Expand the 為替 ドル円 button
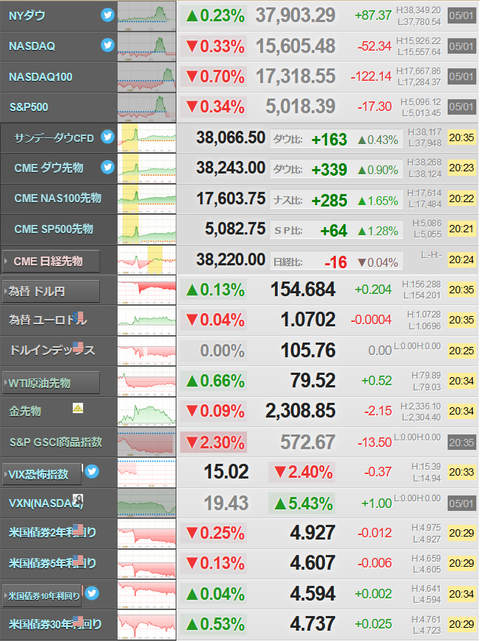The height and width of the screenshot is (641, 480). (51, 291)
